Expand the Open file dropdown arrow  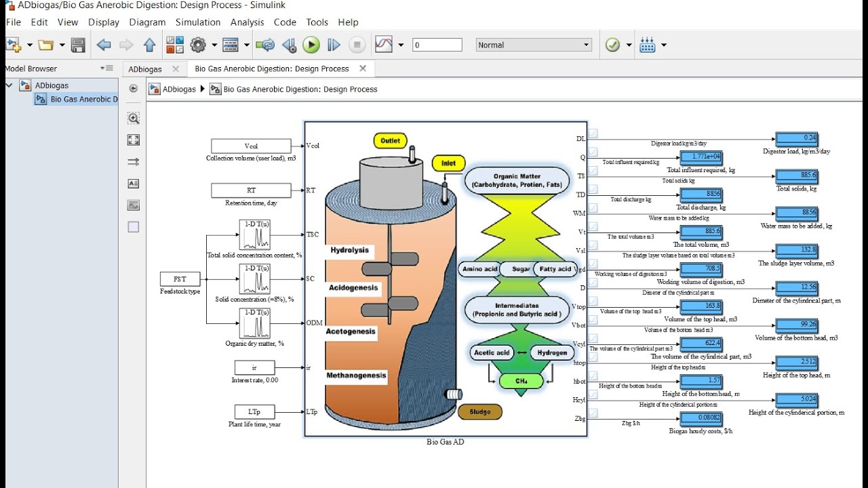(x=62, y=45)
